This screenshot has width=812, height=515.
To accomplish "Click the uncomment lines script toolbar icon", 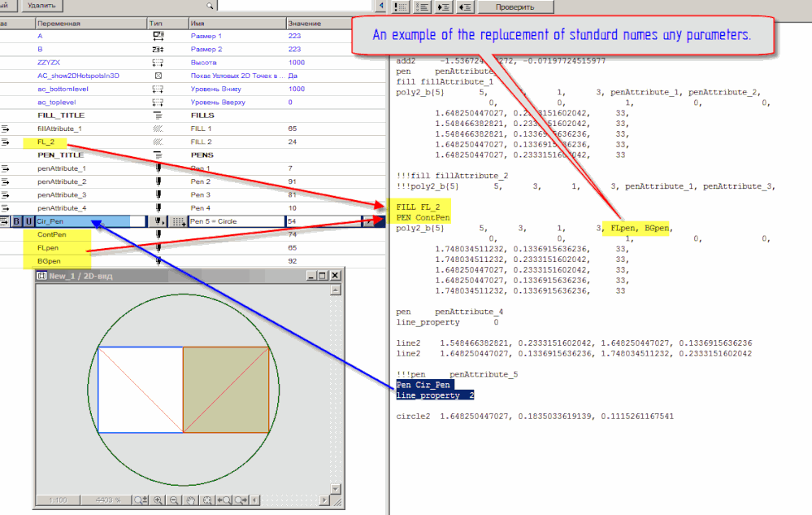I will [x=423, y=7].
